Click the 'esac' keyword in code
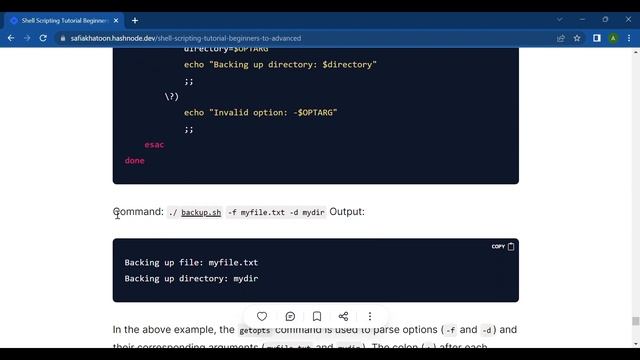Screen dimensions: 640x360 point(154,144)
